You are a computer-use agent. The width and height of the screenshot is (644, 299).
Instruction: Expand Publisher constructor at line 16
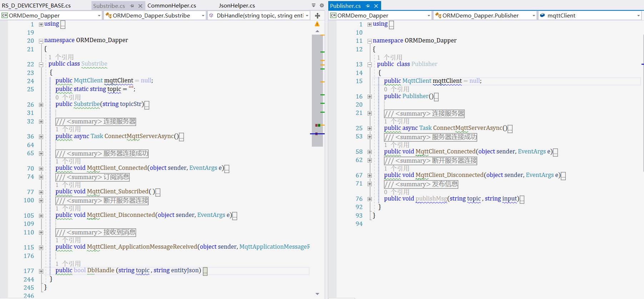(370, 97)
